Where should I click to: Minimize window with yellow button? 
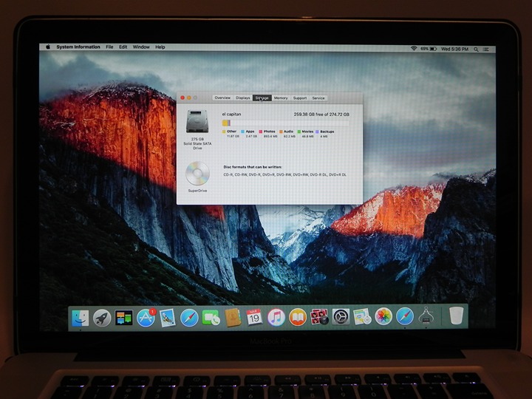[x=189, y=98]
